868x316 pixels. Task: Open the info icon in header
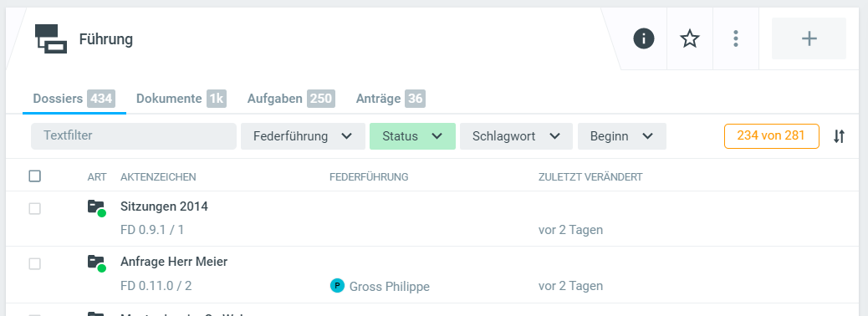pyautogui.click(x=644, y=38)
